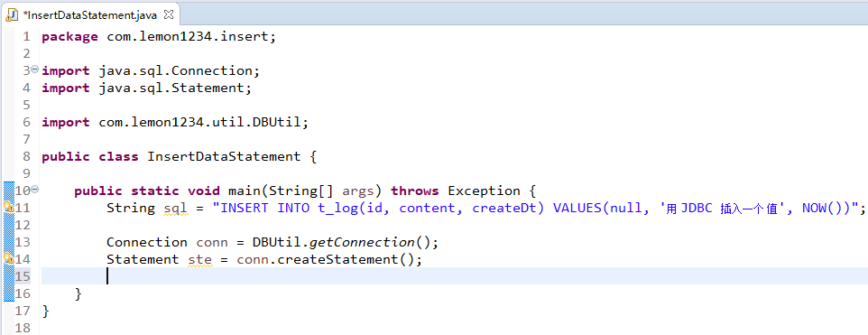Click 'import com.lemon1234.util.DBUtil;' line
This screenshot has width=868, height=335.
pyautogui.click(x=175, y=123)
